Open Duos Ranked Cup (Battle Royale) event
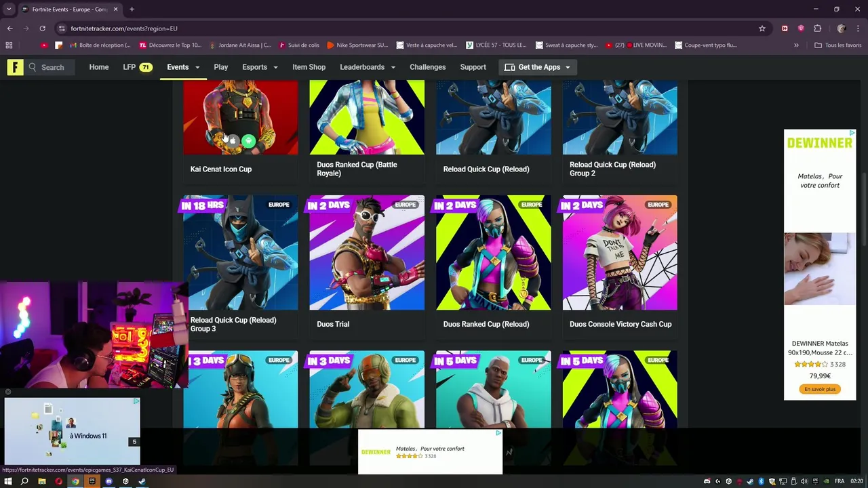Viewport: 868px width, 488px height. [357, 169]
